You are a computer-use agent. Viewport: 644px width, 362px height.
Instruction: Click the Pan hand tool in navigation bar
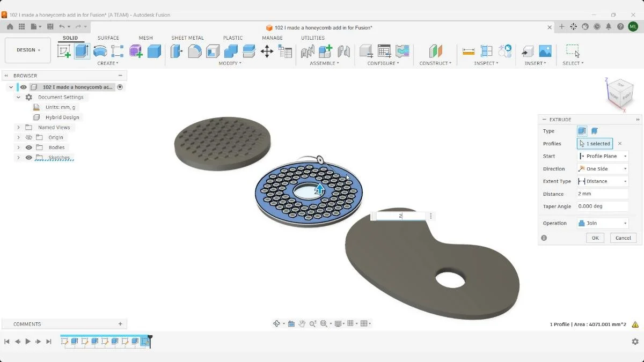click(302, 323)
